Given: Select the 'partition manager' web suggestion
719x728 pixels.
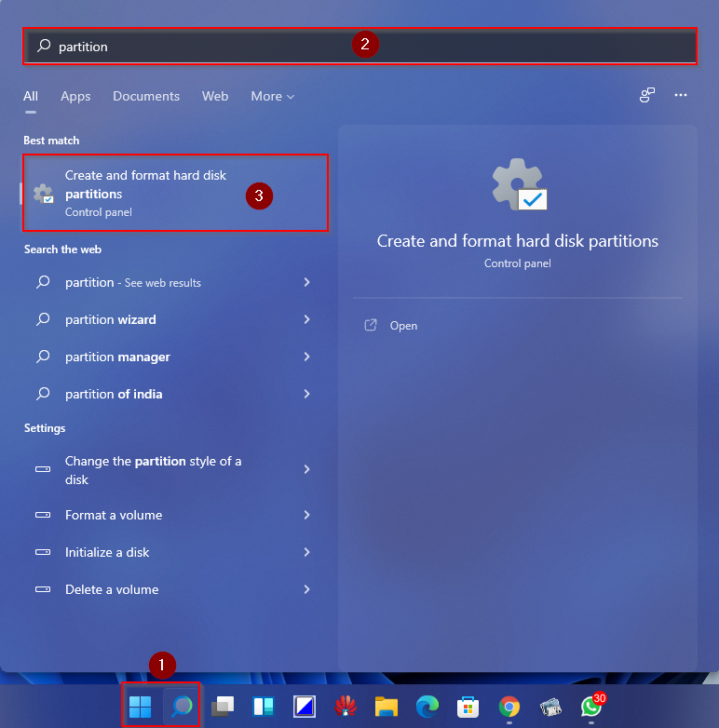Looking at the screenshot, I should (176, 357).
